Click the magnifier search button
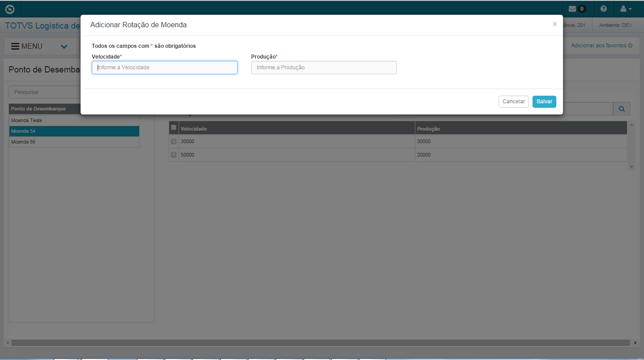 [x=622, y=109]
